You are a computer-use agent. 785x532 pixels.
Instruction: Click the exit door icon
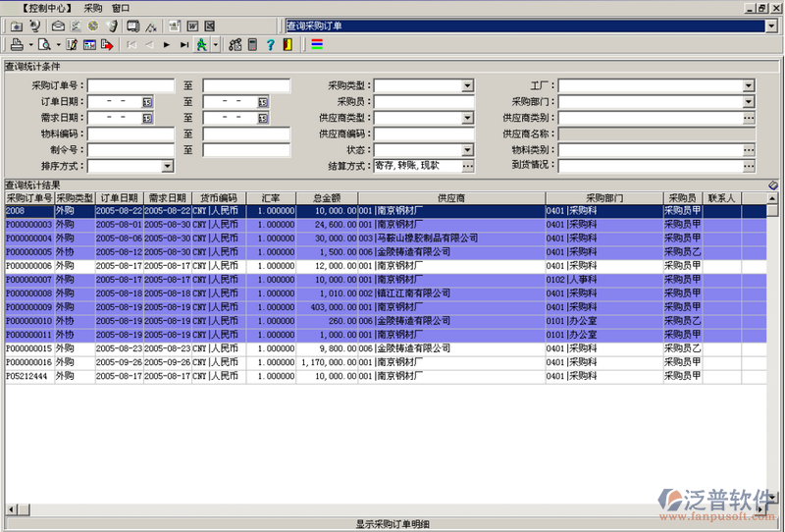(287, 45)
